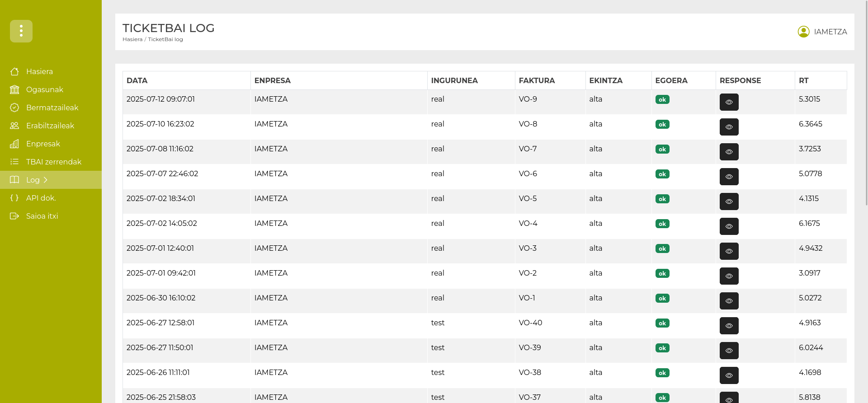The width and height of the screenshot is (868, 403).
Task: Open response eye button for VO-40
Action: click(x=729, y=326)
